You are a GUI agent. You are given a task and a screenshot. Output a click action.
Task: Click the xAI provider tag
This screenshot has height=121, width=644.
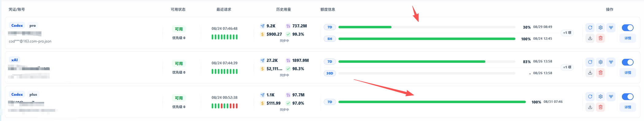click(14, 60)
